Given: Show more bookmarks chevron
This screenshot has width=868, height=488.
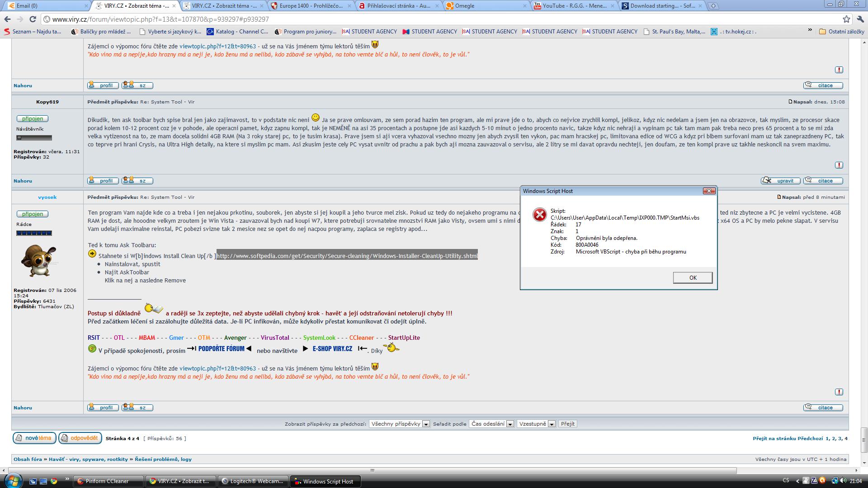Looking at the screenshot, I should [x=810, y=30].
